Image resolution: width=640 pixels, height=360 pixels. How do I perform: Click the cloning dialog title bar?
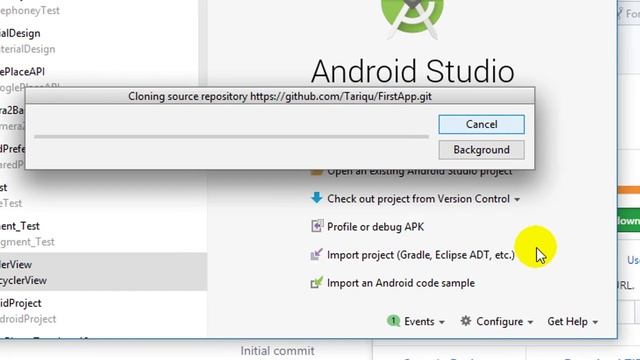(280, 96)
